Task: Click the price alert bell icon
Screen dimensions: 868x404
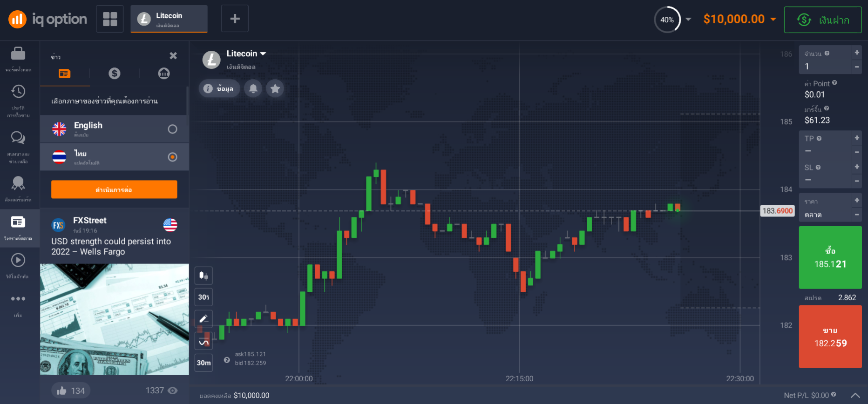Action: [x=253, y=88]
